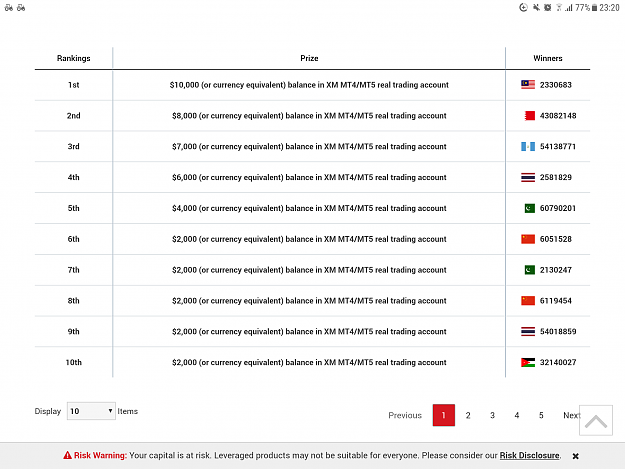Click the 10th place $2,000 prize text
625x469 pixels.
coord(309,362)
